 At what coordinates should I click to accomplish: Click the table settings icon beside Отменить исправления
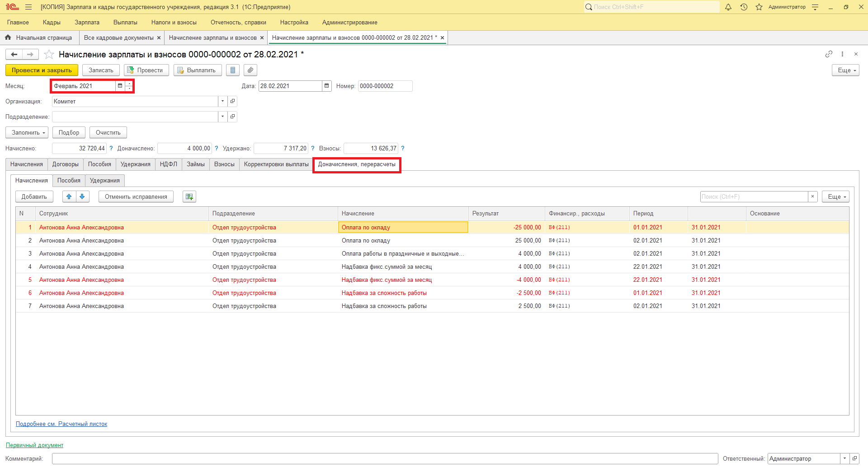click(189, 196)
